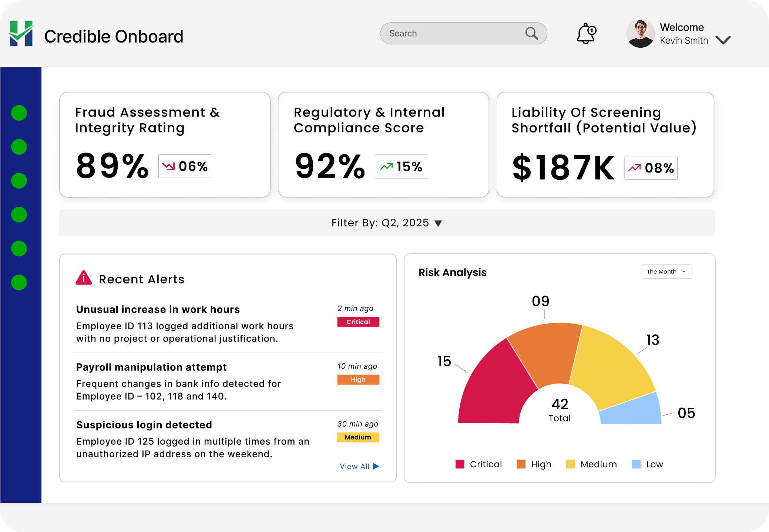Image resolution: width=769 pixels, height=532 pixels.
Task: Expand the Filter By Q2, 2025 dropdown
Action: click(438, 223)
